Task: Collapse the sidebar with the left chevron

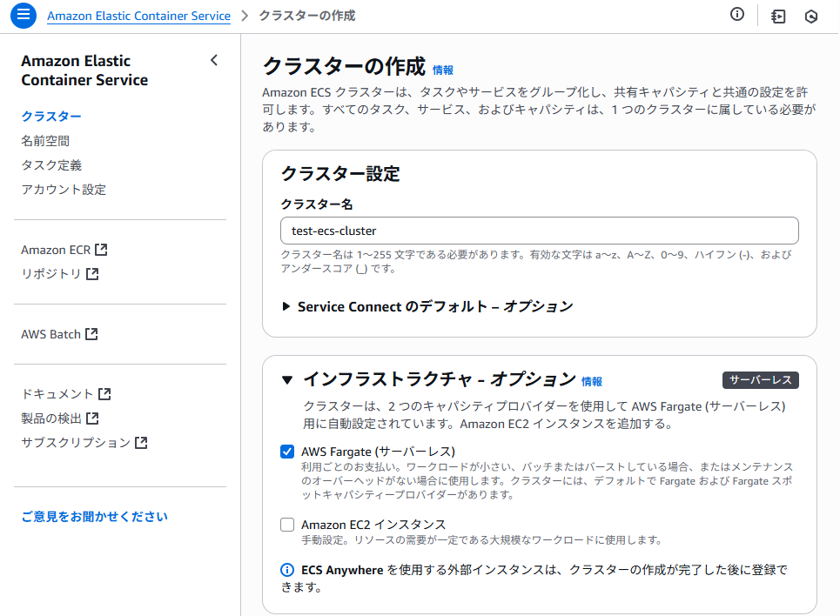Action: (x=214, y=60)
